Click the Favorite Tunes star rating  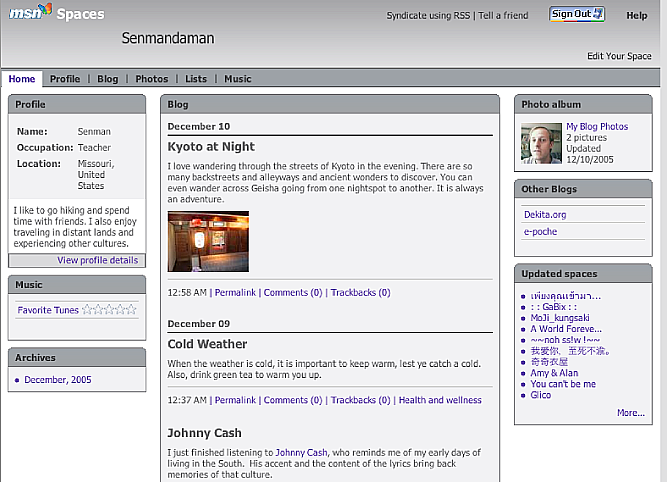109,309
